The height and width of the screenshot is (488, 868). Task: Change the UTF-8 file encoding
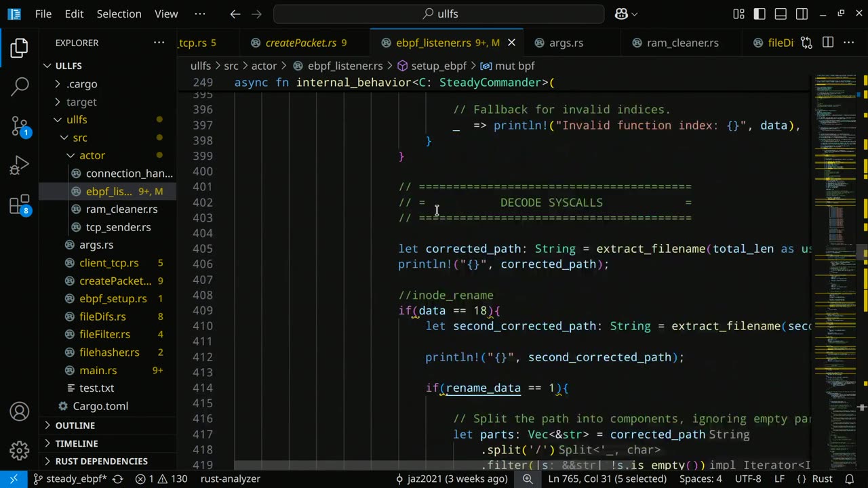tap(748, 479)
